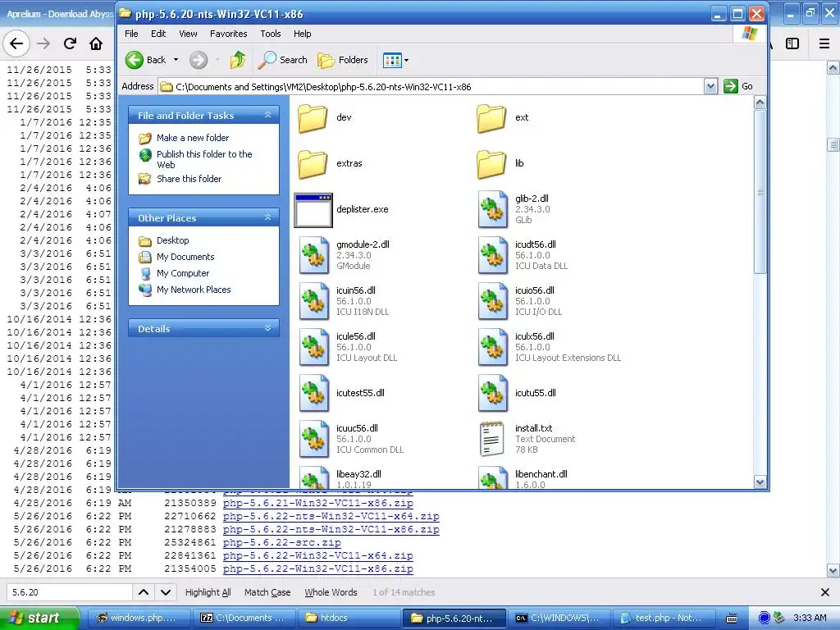Open the Address bar dropdown
Viewport: 840px width, 630px height.
[710, 86]
